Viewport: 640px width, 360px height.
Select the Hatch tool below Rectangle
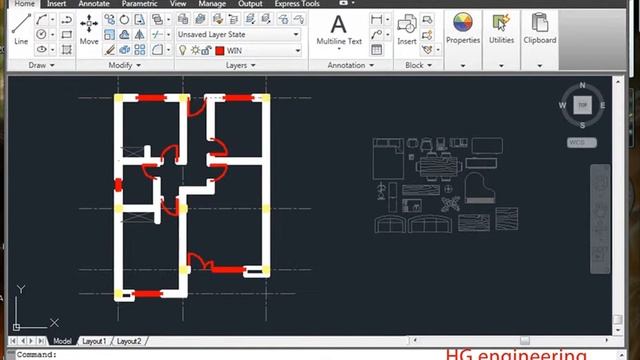point(67,49)
